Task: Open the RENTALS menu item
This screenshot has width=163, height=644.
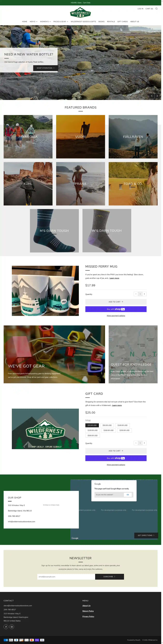Action: pos(111,21)
